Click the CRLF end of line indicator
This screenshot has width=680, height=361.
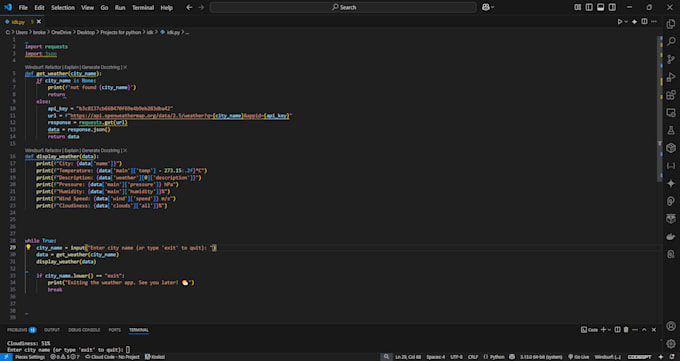click(473, 357)
